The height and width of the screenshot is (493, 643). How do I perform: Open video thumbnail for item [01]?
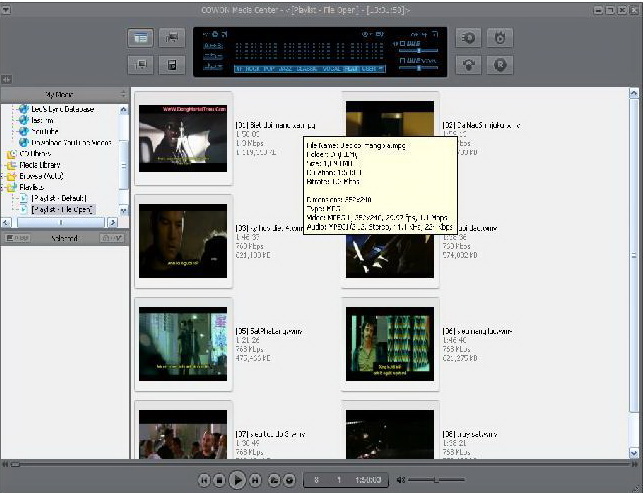[x=183, y=138]
